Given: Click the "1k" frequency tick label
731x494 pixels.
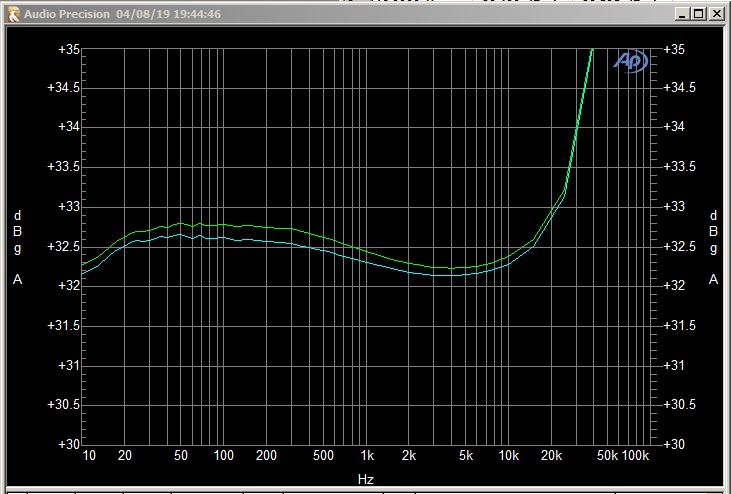Looking at the screenshot, I should coord(367,455).
